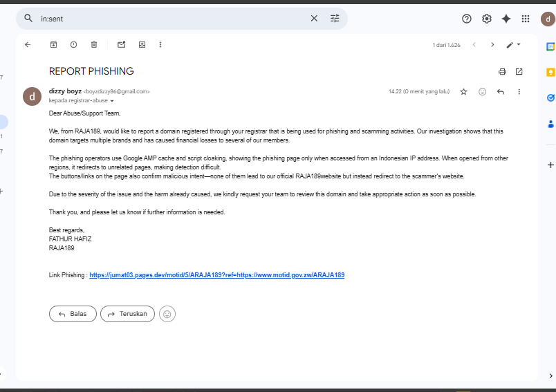Screen dimensions: 556x392
Task: Click the Balas reply button
Action: coord(73,314)
